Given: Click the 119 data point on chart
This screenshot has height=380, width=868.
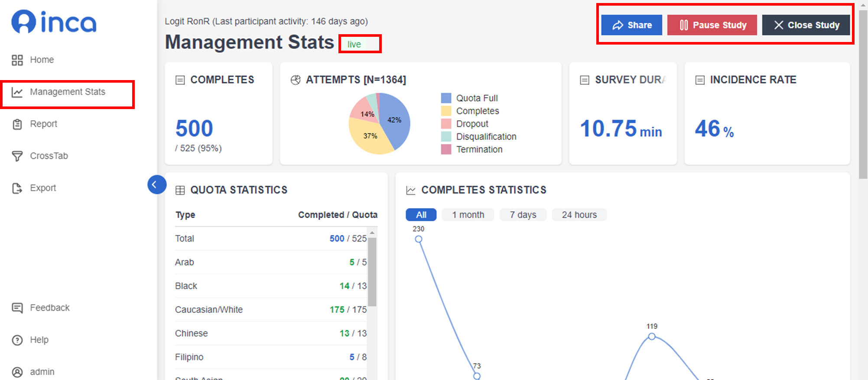Looking at the screenshot, I should [652, 336].
